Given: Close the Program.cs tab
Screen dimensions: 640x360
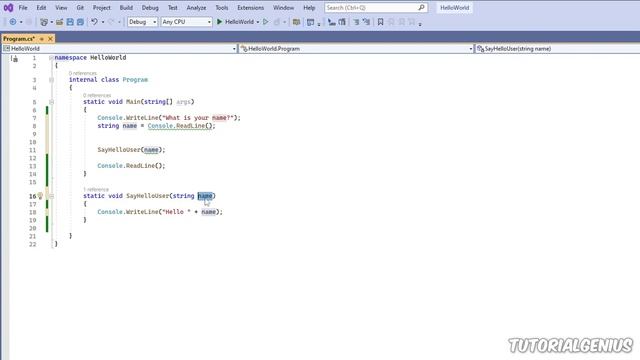Looking at the screenshot, I should (50, 39).
